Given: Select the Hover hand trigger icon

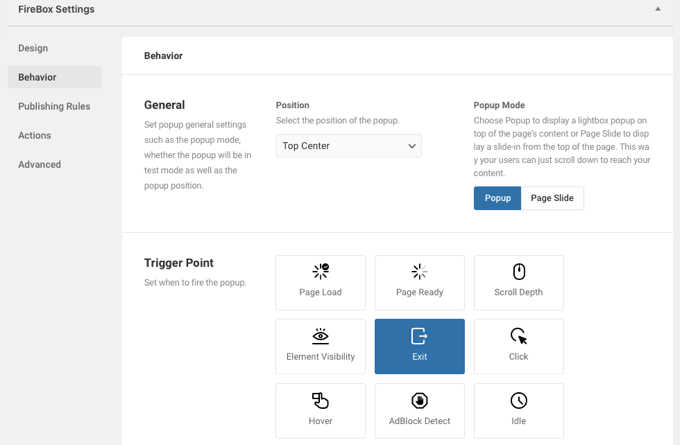Looking at the screenshot, I should (x=320, y=400).
